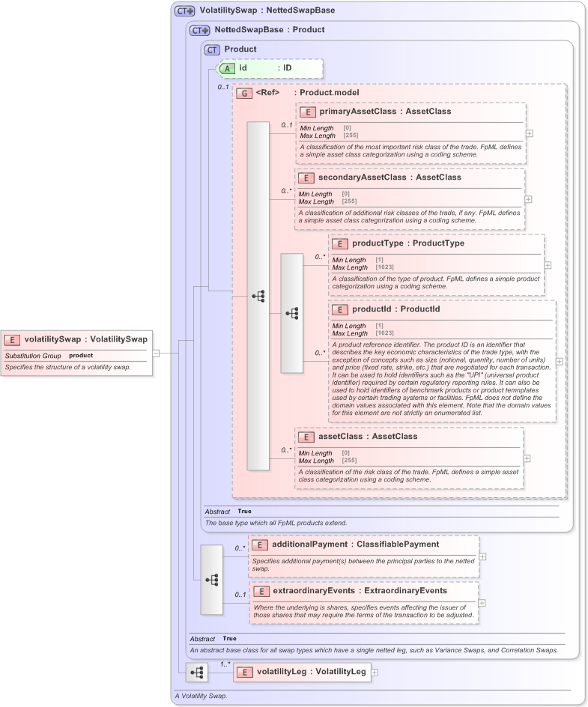588x707 pixels.
Task: Click the E icon of primaryAssetClass
Action: tap(308, 112)
